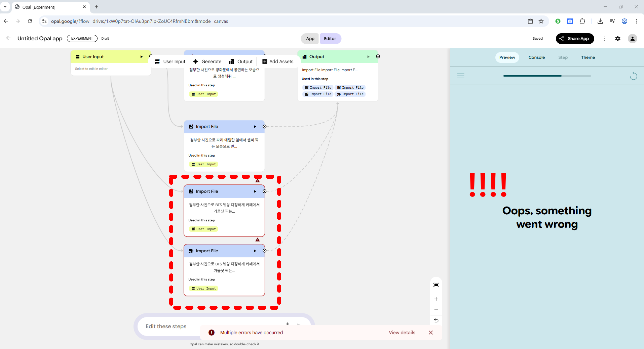Click the error icon in the error banner

[x=212, y=333]
